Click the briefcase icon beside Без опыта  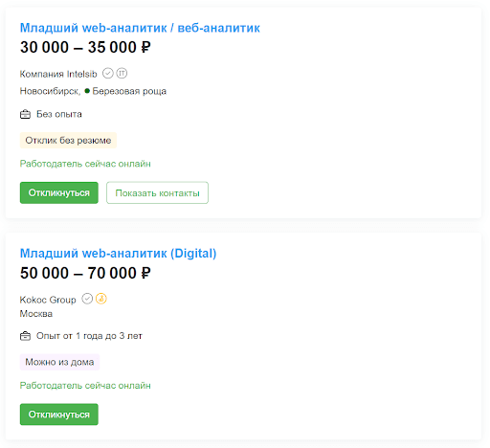(x=25, y=114)
